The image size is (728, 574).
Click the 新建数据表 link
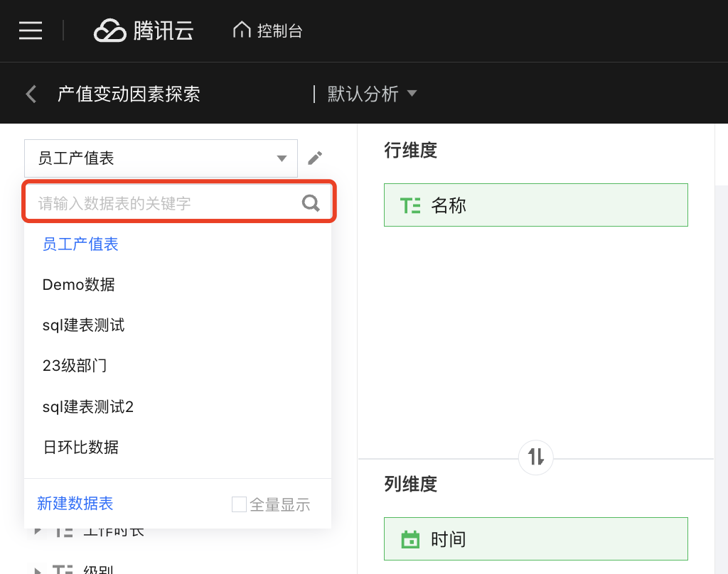pos(75,504)
